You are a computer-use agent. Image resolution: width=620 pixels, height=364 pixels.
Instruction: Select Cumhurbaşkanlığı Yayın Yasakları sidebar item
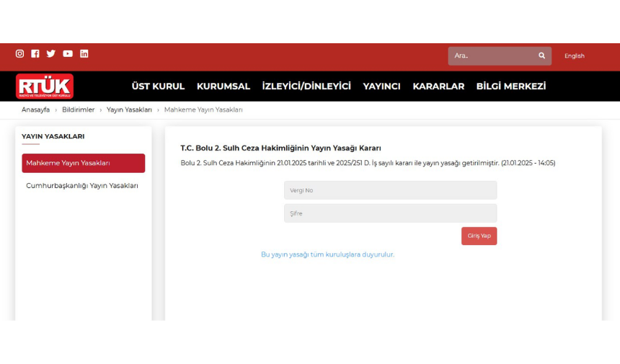(82, 185)
